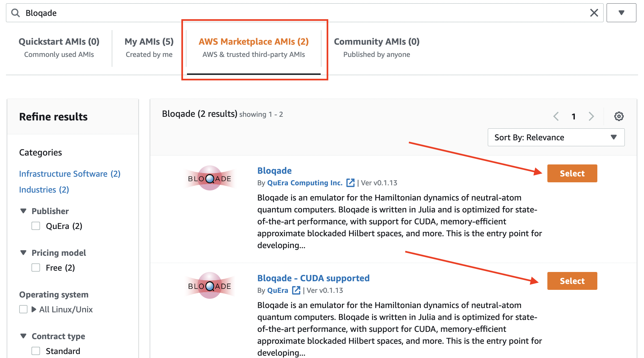Clear the Bloqade search text
The height and width of the screenshot is (358, 644).
pos(594,13)
